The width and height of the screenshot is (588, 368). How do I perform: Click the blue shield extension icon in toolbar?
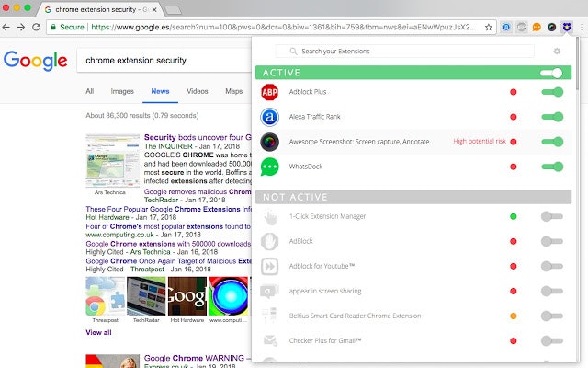[x=566, y=27]
